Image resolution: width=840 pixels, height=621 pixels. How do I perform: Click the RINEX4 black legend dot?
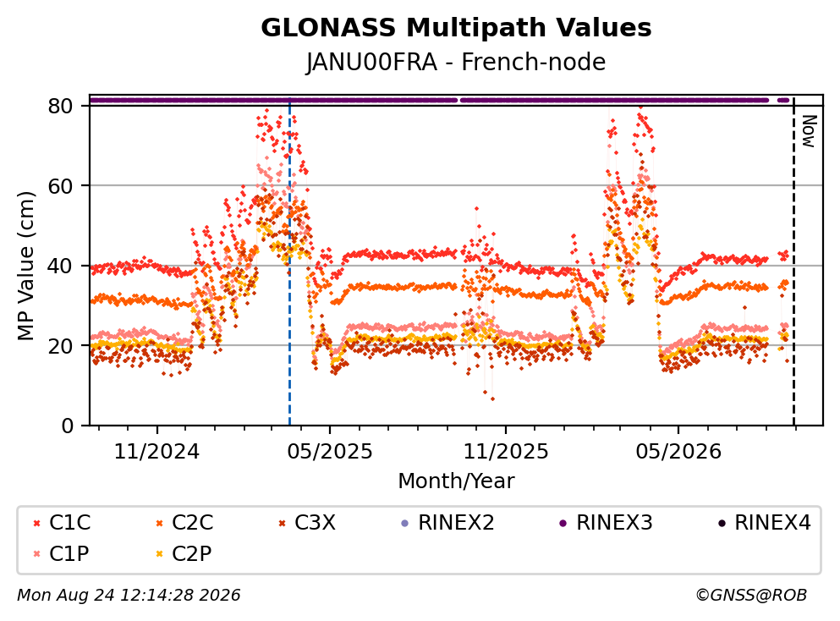point(722,523)
